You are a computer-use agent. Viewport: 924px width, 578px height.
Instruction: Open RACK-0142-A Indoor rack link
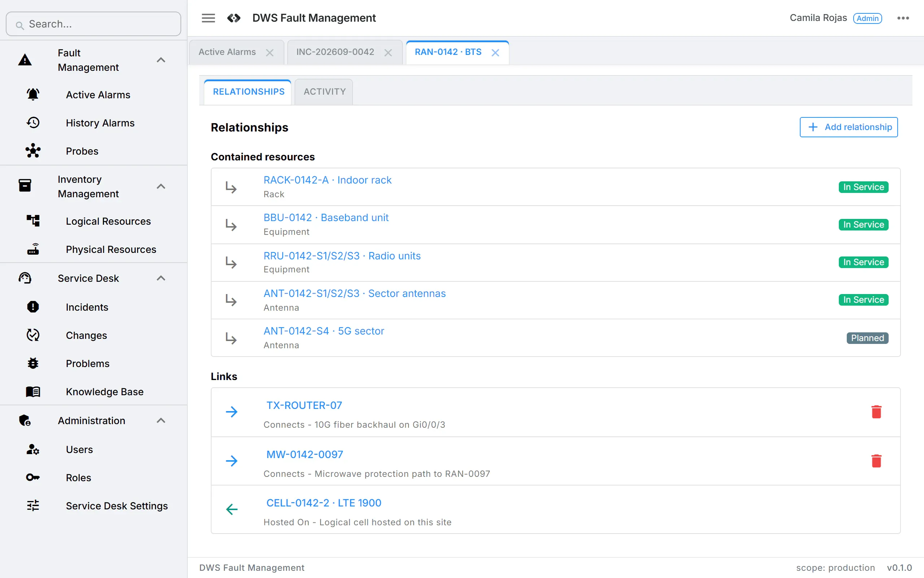(x=328, y=180)
